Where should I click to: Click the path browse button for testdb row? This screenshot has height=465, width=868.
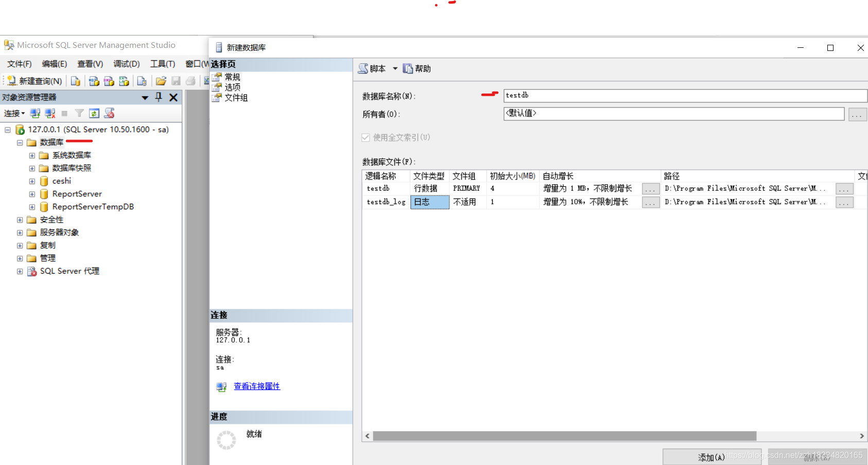tap(844, 189)
